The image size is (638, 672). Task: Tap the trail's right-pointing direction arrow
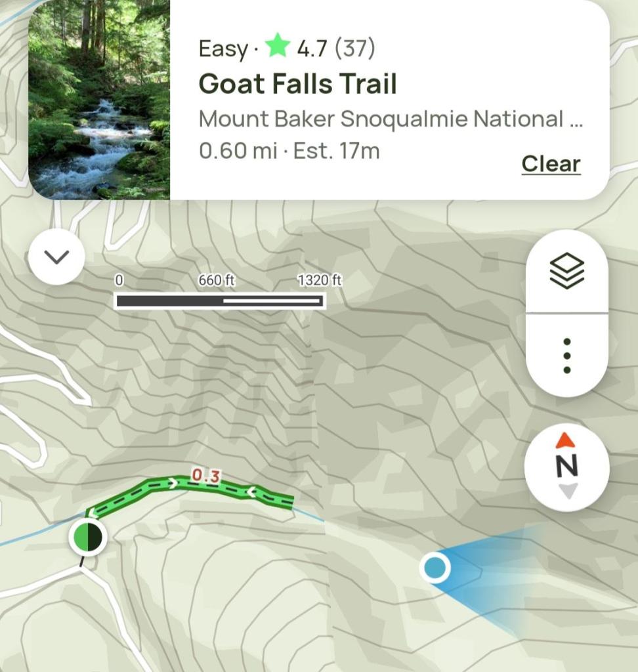pyautogui.click(x=173, y=484)
